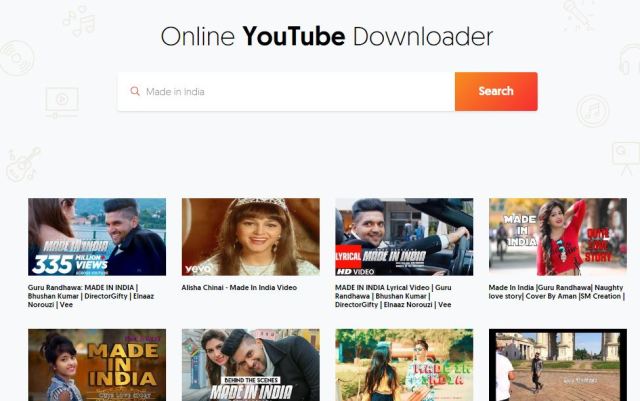Screen dimensions: 640x401
Task: Click title 'Guru Randhawa: MADE IN INDIA | Bhushan Kumar'
Action: pos(91,296)
